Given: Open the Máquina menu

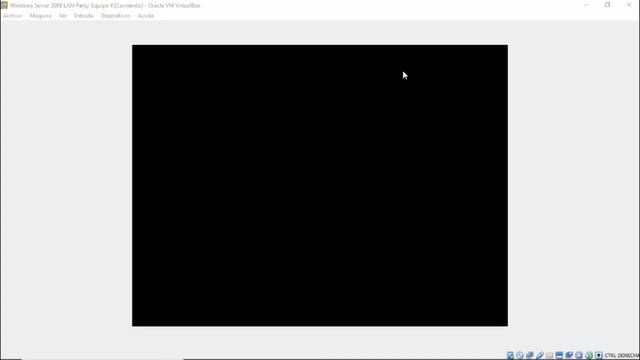Looking at the screenshot, I should coord(40,16).
